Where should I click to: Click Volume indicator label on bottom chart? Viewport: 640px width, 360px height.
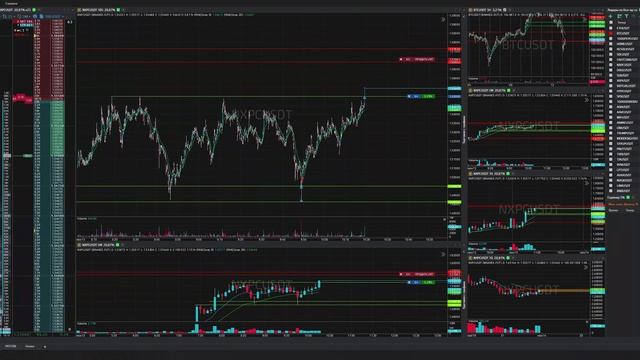(x=82, y=323)
